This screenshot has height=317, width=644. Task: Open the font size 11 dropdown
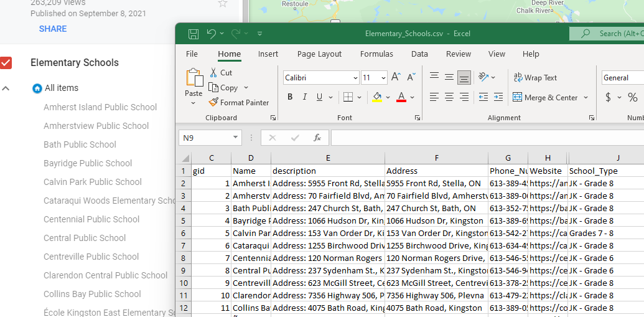[384, 78]
